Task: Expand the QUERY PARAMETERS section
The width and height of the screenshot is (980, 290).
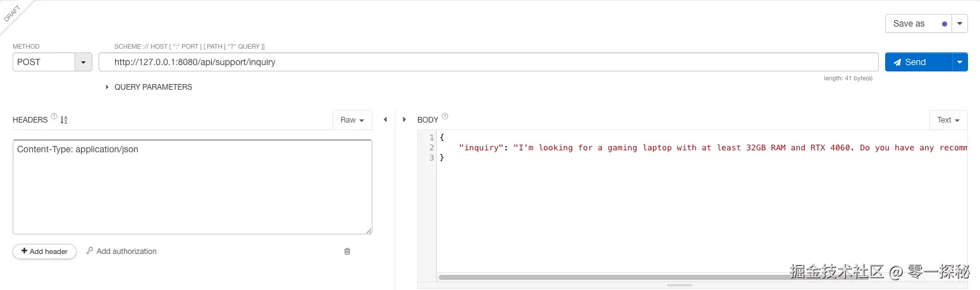Action: [107, 87]
